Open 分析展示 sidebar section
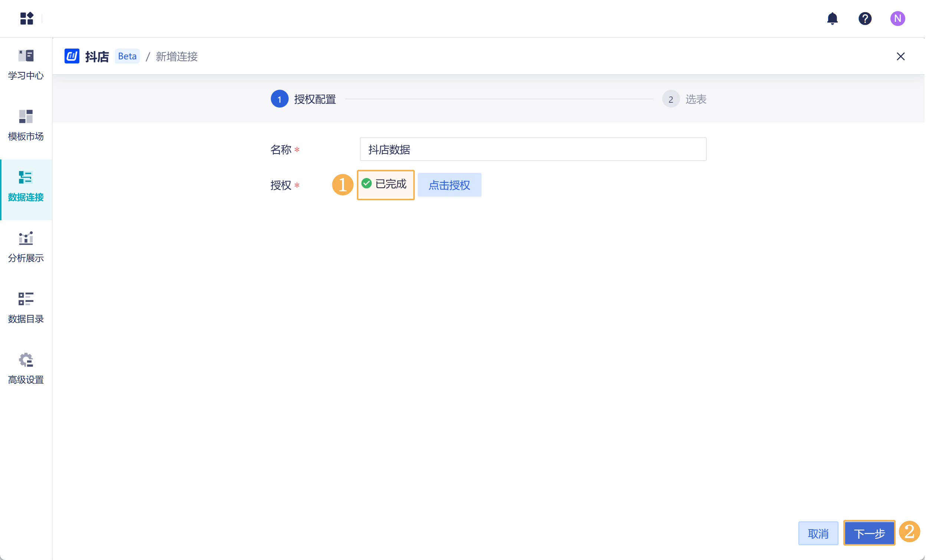Image resolution: width=929 pixels, height=560 pixels. [x=26, y=247]
